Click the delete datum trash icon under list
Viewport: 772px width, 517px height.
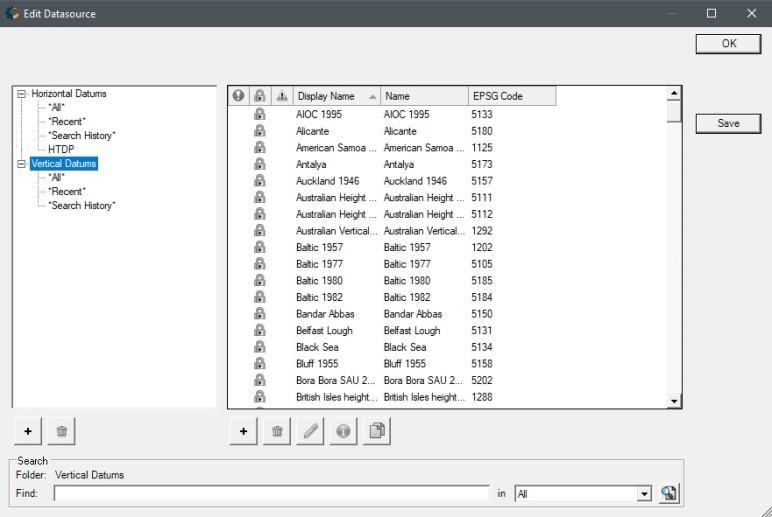point(277,431)
